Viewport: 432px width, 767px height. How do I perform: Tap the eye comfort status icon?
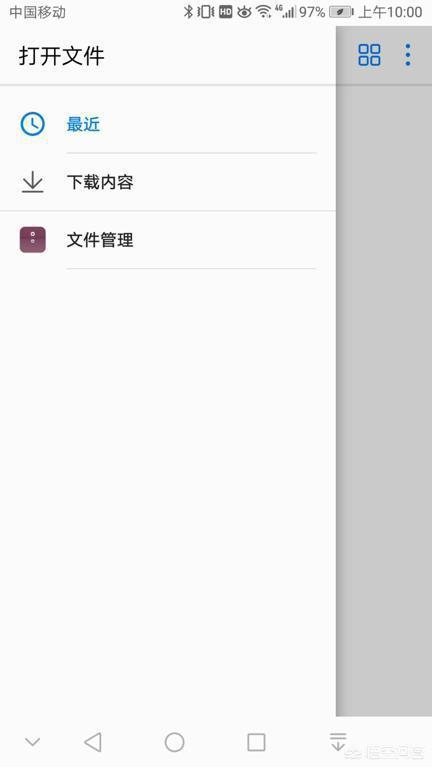244,12
